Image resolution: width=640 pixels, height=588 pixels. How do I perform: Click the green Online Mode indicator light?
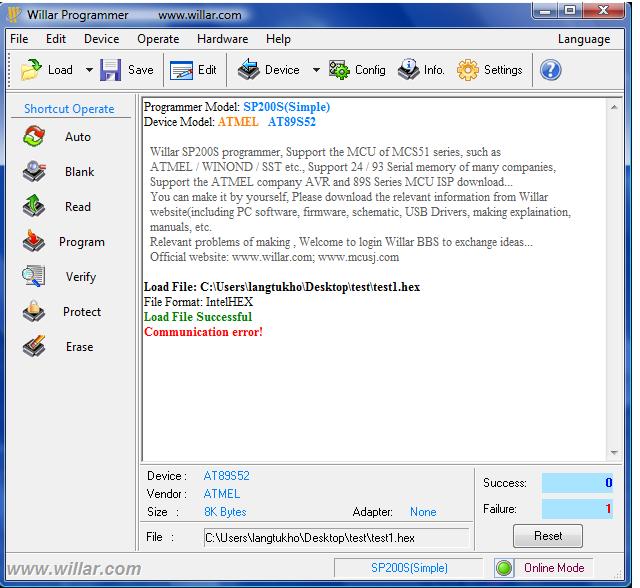[504, 568]
